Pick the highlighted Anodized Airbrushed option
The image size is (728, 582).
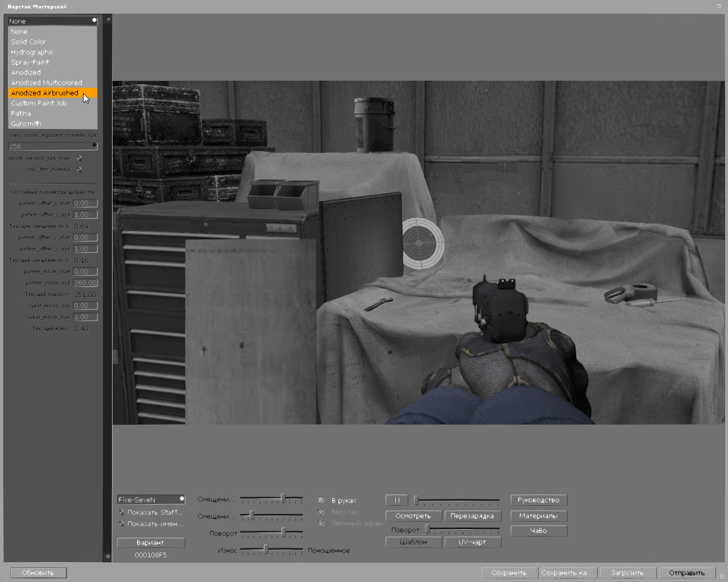[53, 93]
